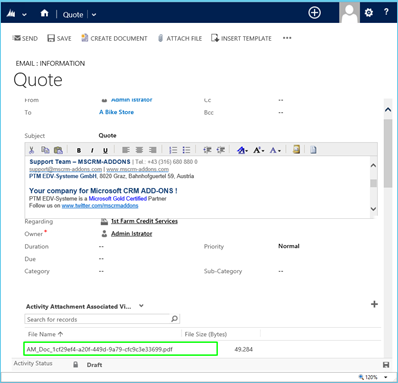Open the font color dropdown
Image resolution: width=398 pixels, height=383 pixels.
click(275, 150)
